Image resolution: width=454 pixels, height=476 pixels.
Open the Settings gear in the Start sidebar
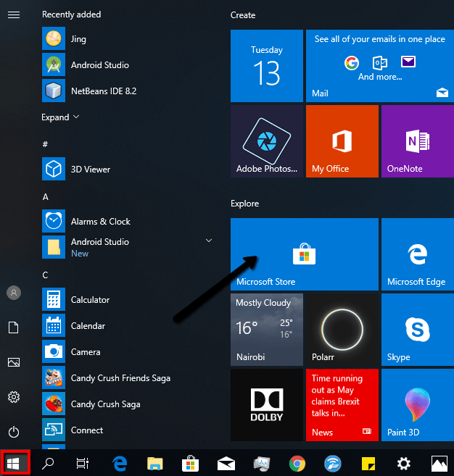tap(14, 397)
